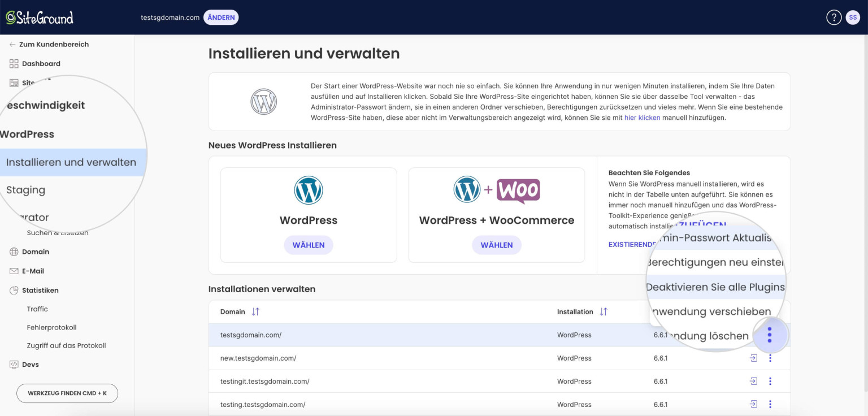Click testsgdomain.com/ table row

click(500, 335)
